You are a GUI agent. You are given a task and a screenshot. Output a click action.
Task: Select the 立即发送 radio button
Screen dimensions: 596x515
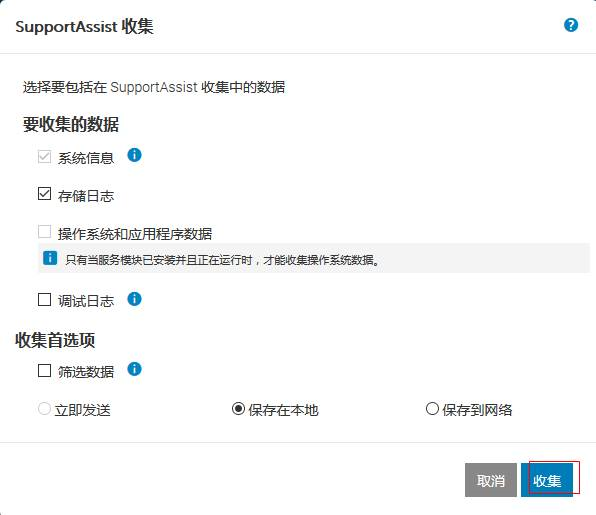click(x=44, y=409)
